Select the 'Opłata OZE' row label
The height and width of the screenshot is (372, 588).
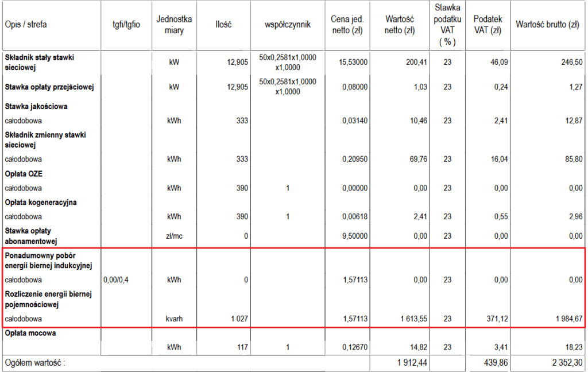pos(22,174)
